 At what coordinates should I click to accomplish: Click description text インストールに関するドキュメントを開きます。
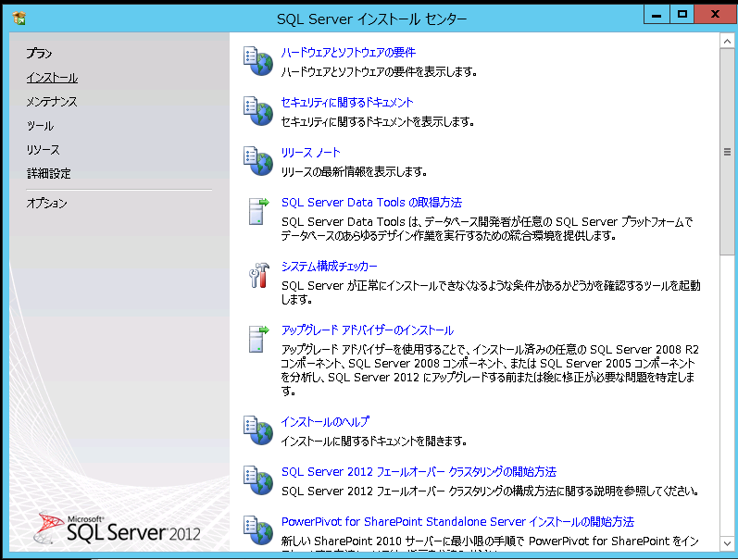point(374,442)
